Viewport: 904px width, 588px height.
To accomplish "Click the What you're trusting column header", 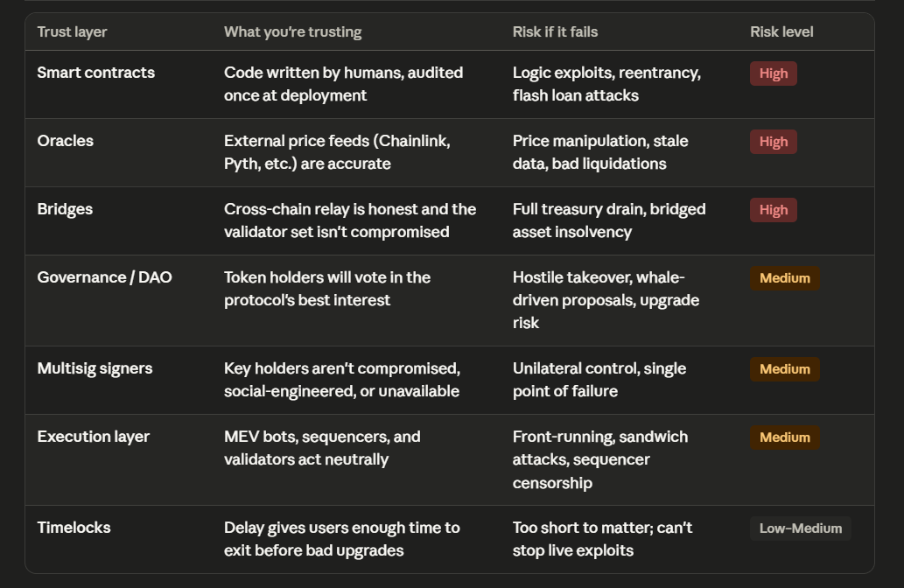I will pyautogui.click(x=293, y=31).
